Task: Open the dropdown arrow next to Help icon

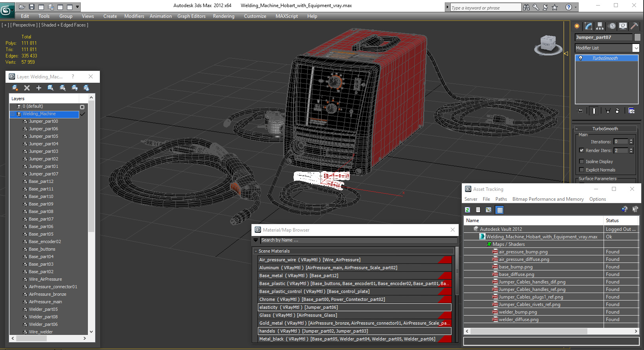Action: pyautogui.click(x=576, y=7)
